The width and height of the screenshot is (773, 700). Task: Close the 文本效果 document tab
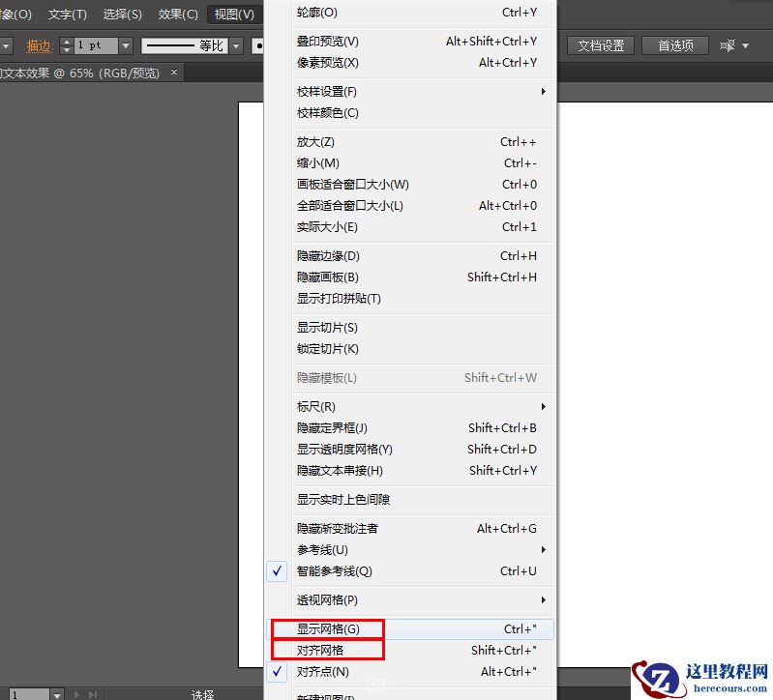(x=174, y=73)
